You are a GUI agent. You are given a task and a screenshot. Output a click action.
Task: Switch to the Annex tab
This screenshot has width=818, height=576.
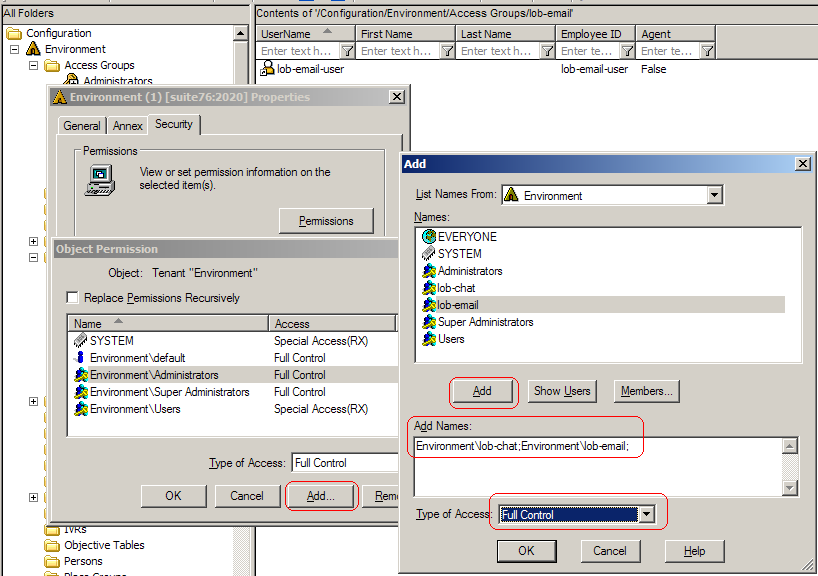(x=127, y=125)
